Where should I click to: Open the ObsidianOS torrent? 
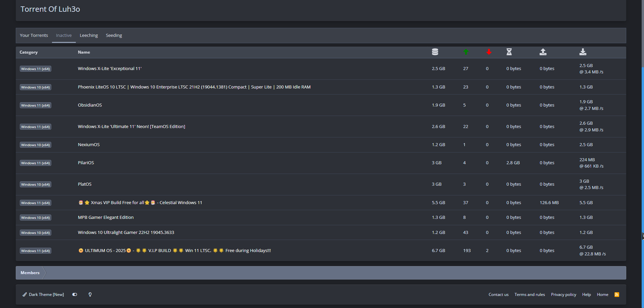point(90,105)
